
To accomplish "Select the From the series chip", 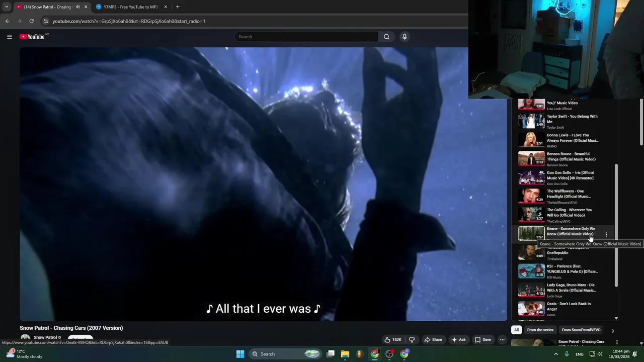I will 540,330.
